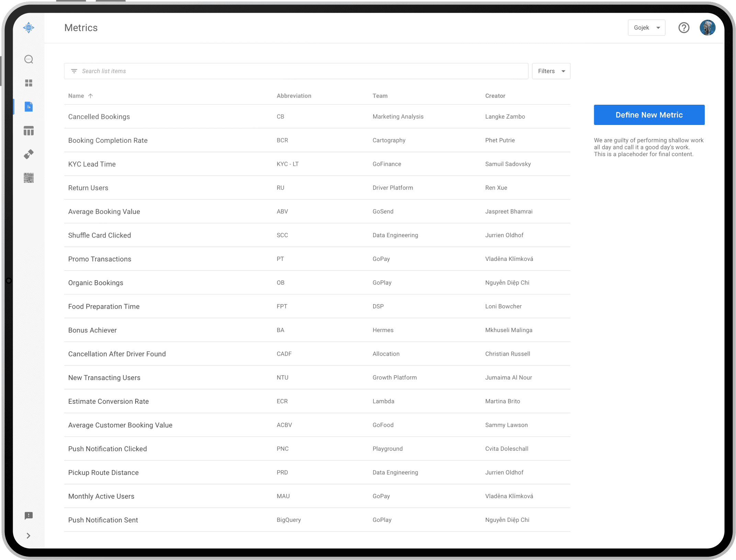The image size is (736, 560).
Task: Click creator Mkhuseli Malinga
Action: click(508, 330)
